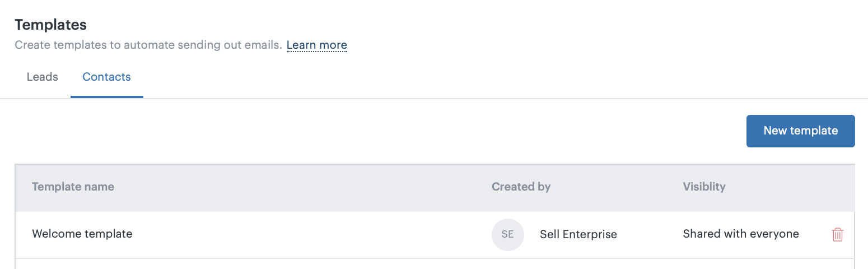868x269 pixels.
Task: Click the Visiblity column header
Action: (704, 187)
